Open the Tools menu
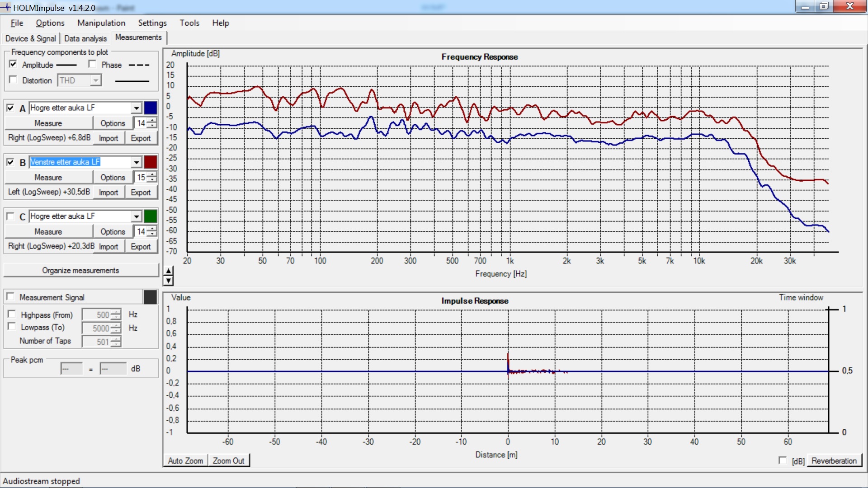 pos(189,23)
